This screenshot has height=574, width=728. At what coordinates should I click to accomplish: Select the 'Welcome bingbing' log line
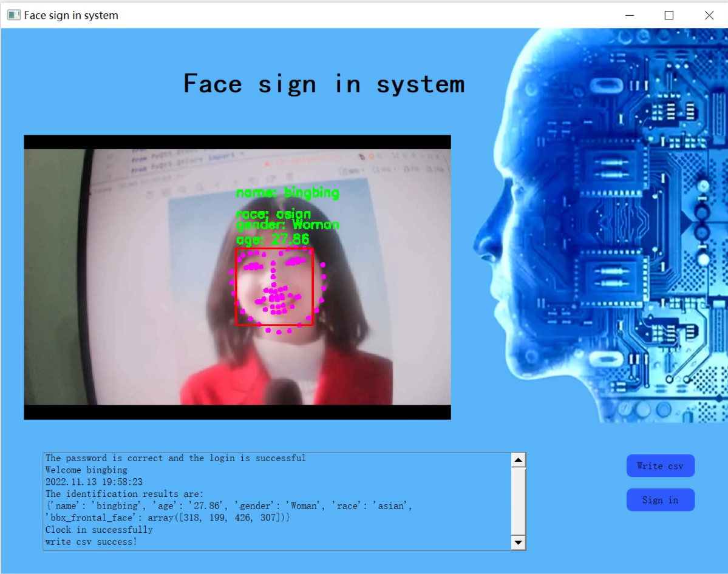coord(86,470)
